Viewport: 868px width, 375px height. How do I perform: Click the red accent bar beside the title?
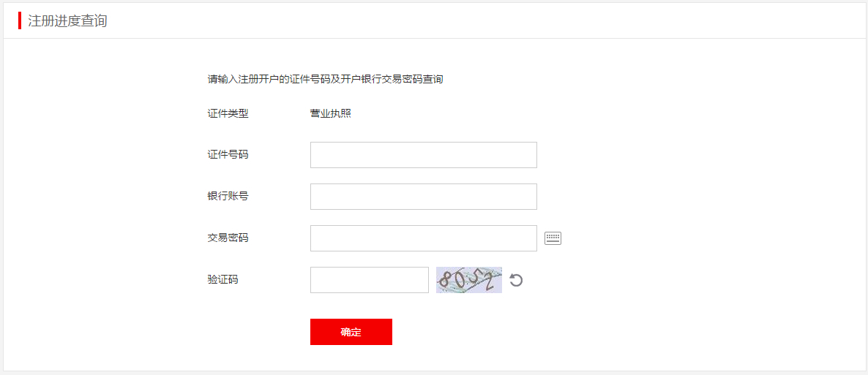point(20,20)
